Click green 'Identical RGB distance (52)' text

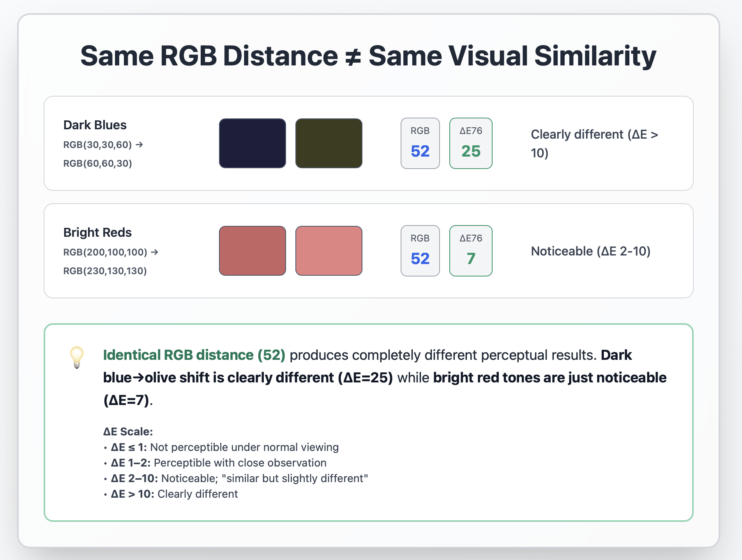[194, 355]
